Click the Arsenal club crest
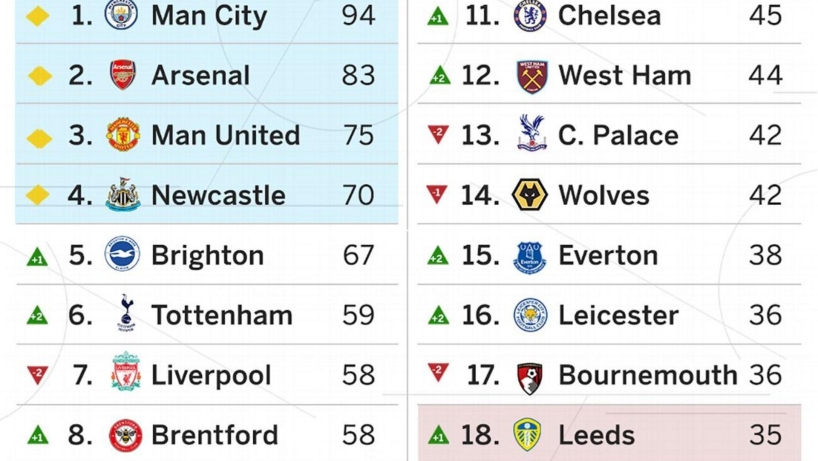The image size is (818, 461). (x=122, y=75)
